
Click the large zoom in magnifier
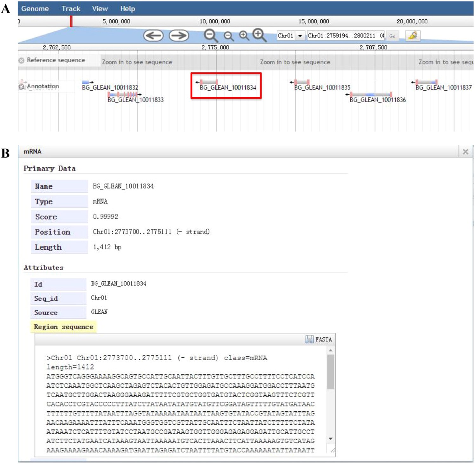[259, 35]
